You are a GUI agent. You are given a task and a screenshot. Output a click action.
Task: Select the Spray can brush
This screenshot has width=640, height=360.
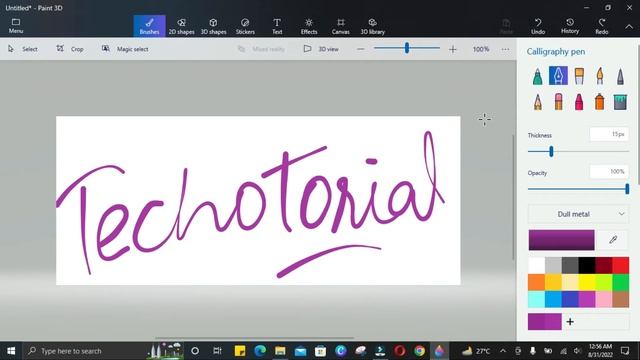click(x=600, y=101)
